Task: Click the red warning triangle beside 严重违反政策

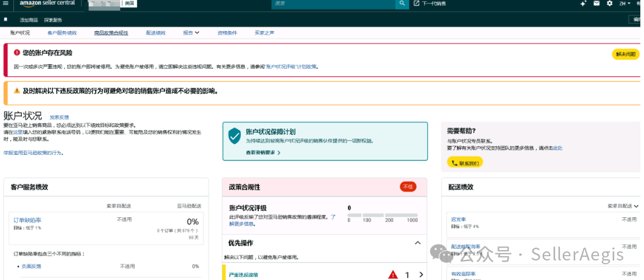Action: click(393, 275)
